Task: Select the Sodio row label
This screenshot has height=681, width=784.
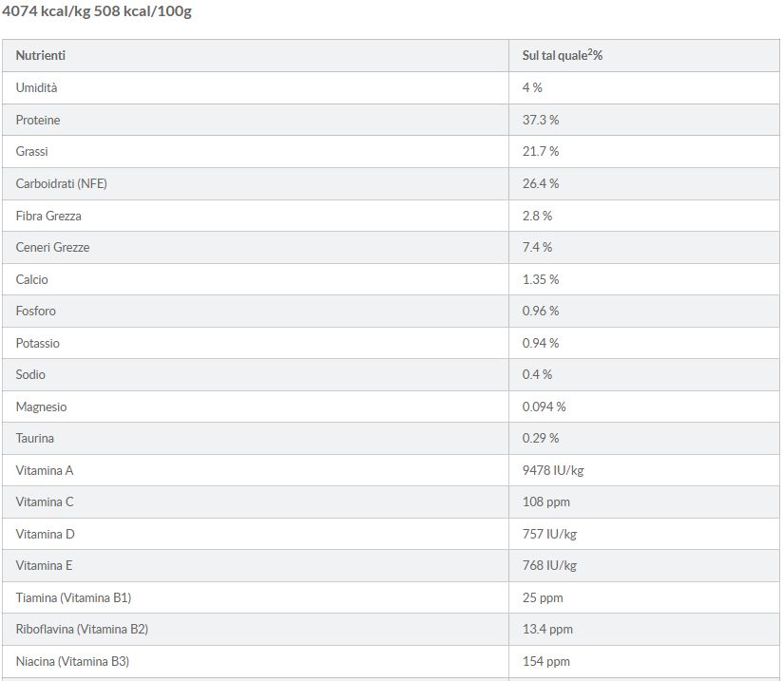Action: [30, 374]
